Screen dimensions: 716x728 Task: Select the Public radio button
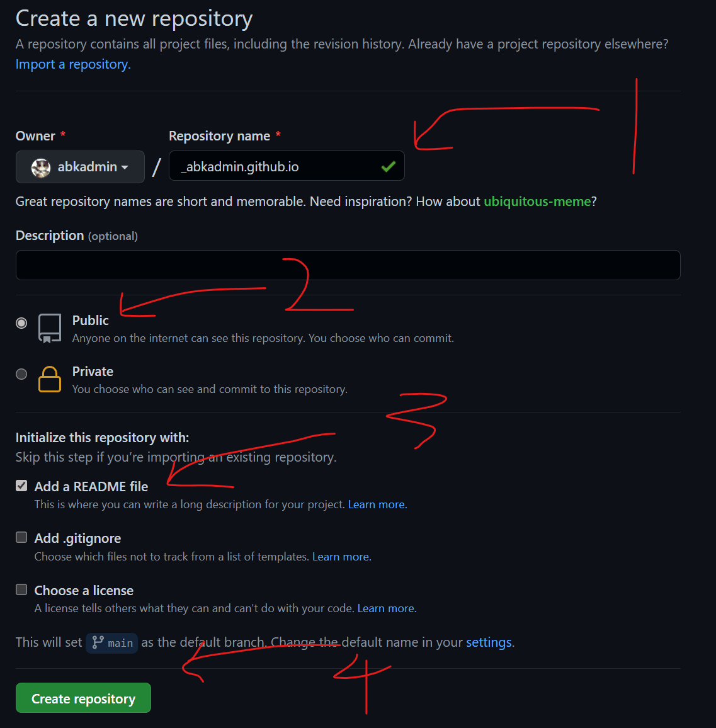[21, 322]
